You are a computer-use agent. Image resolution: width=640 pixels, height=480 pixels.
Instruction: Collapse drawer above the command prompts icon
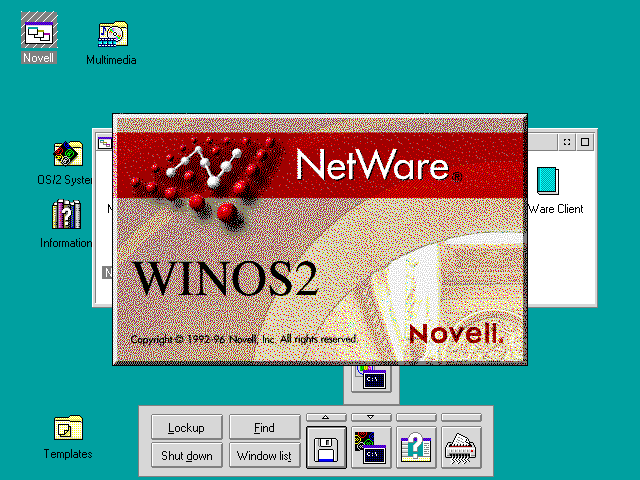371,417
